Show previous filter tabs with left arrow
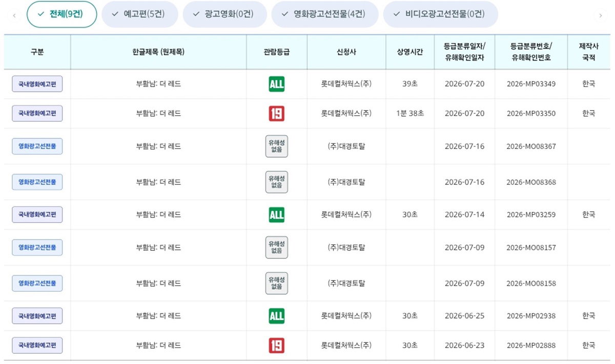Screen dimensions: 615x364 pos(14,15)
